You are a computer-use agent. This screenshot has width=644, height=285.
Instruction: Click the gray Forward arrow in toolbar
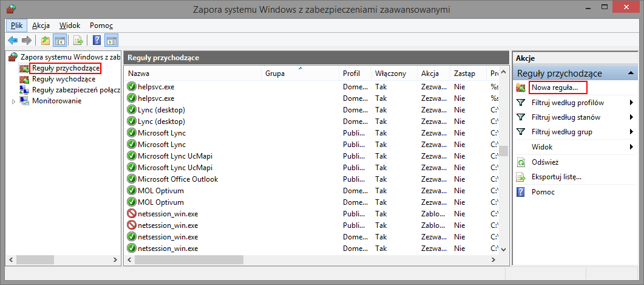point(27,40)
